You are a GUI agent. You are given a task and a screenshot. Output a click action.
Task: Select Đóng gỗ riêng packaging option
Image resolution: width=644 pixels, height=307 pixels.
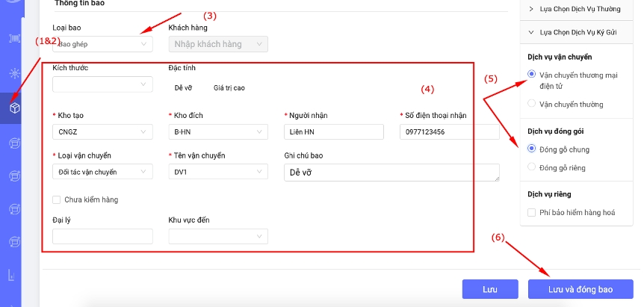tap(531, 167)
